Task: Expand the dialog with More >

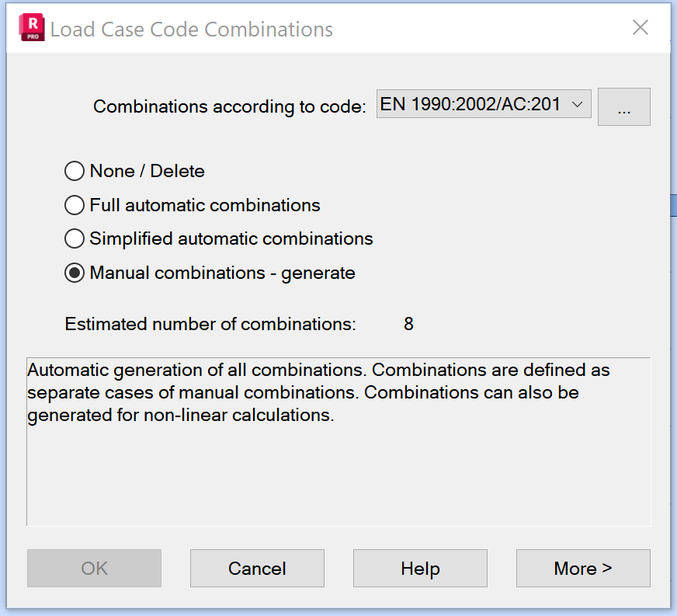Action: (x=582, y=569)
